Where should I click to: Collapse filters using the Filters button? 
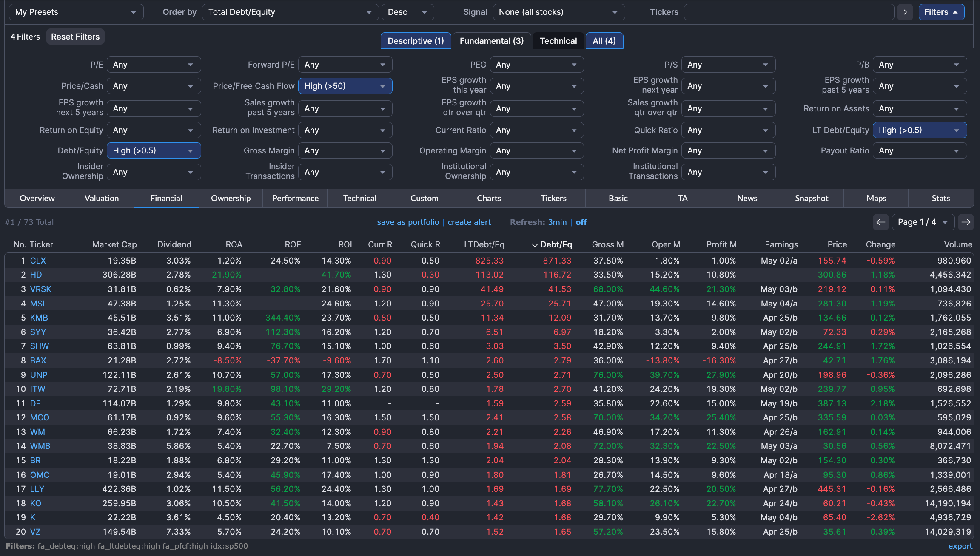tap(941, 12)
